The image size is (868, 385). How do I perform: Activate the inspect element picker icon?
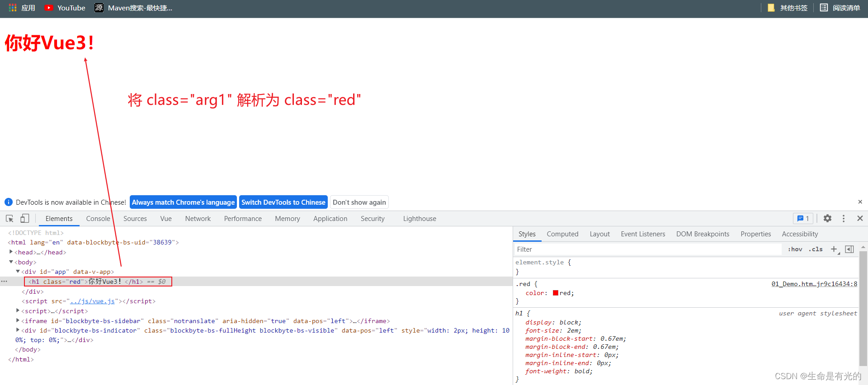(9, 218)
